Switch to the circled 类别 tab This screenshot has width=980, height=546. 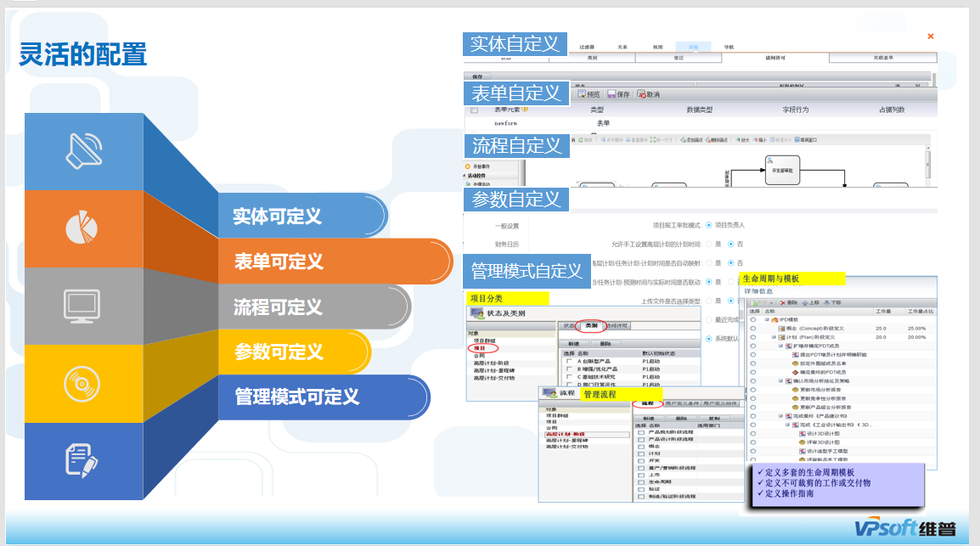pos(590,325)
